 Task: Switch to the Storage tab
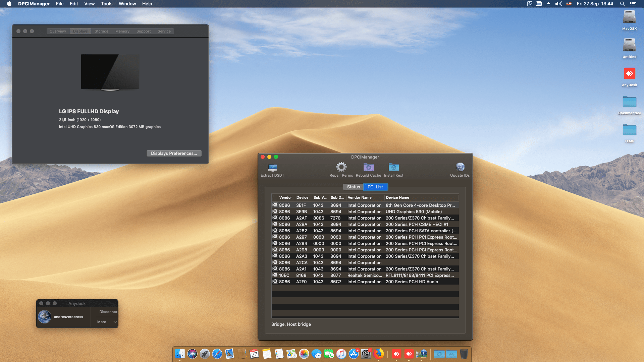101,31
